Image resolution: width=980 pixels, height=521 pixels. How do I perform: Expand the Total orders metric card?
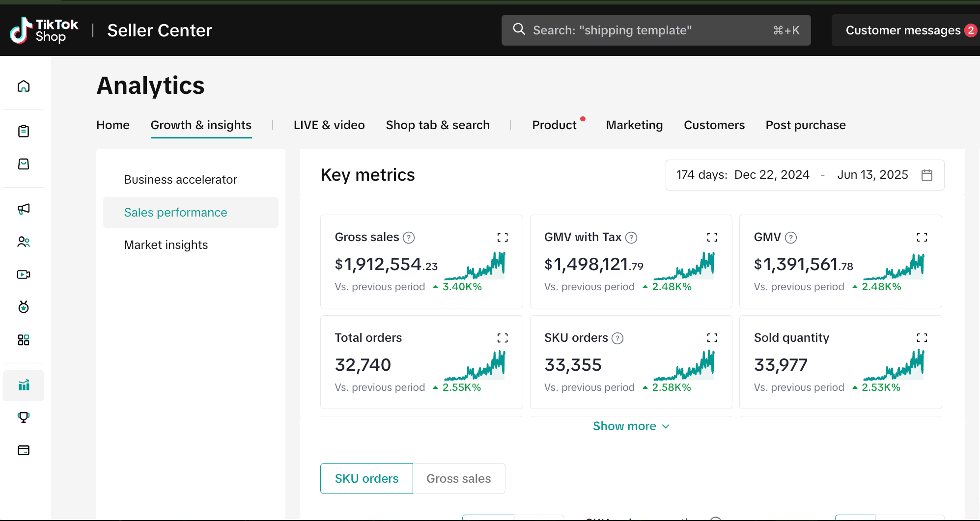pyautogui.click(x=503, y=338)
